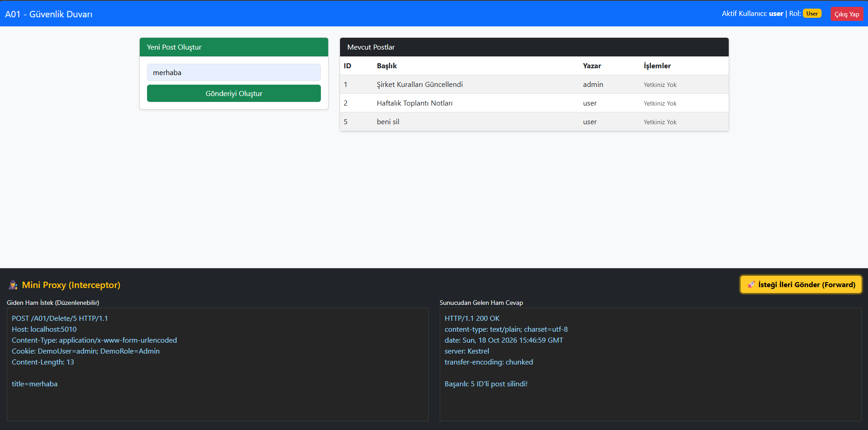
Task: Click the ID column header
Action: click(347, 66)
